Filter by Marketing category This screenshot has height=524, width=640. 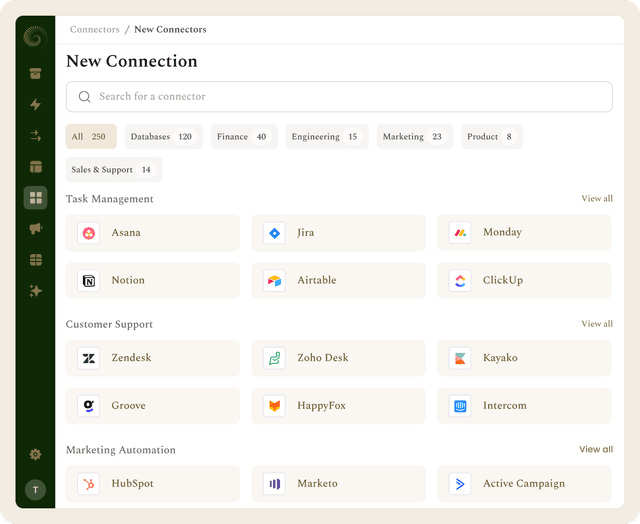point(415,136)
